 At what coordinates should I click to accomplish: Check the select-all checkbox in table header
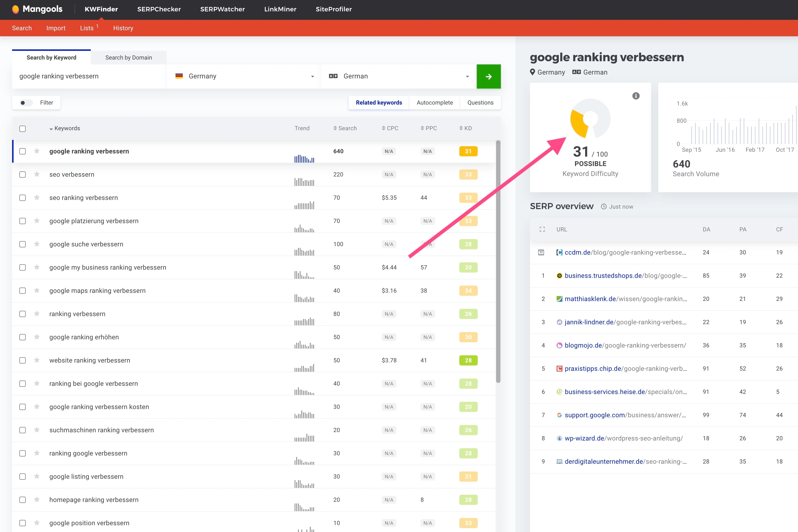[22, 129]
